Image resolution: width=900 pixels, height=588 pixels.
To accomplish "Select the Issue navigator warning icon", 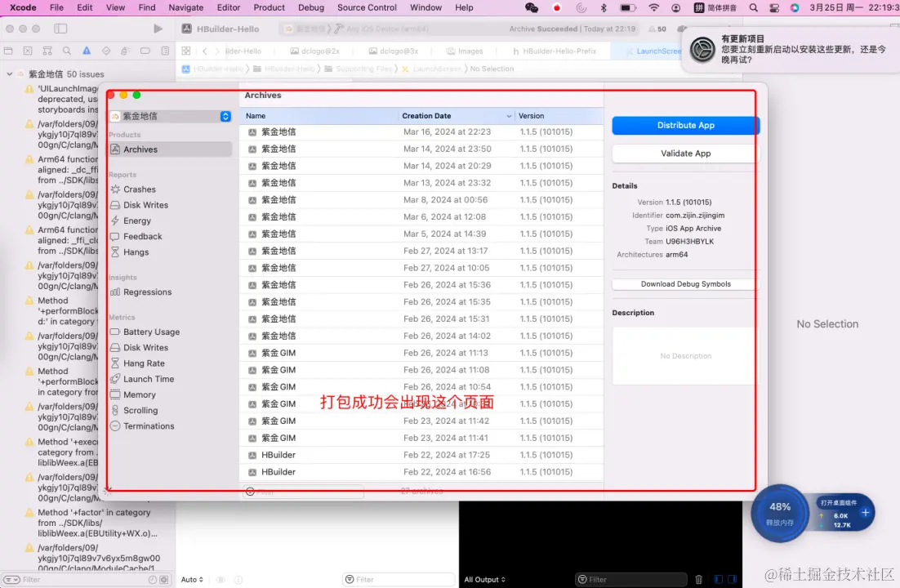I will 86,51.
